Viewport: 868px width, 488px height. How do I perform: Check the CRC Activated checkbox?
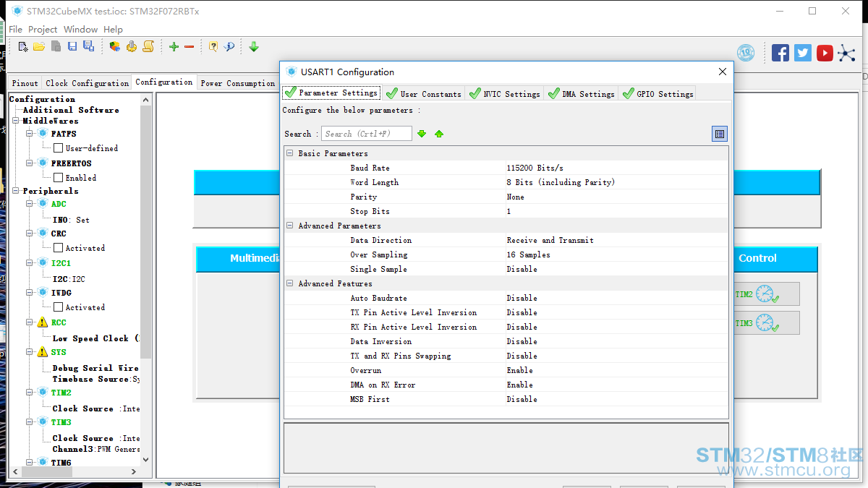point(58,248)
